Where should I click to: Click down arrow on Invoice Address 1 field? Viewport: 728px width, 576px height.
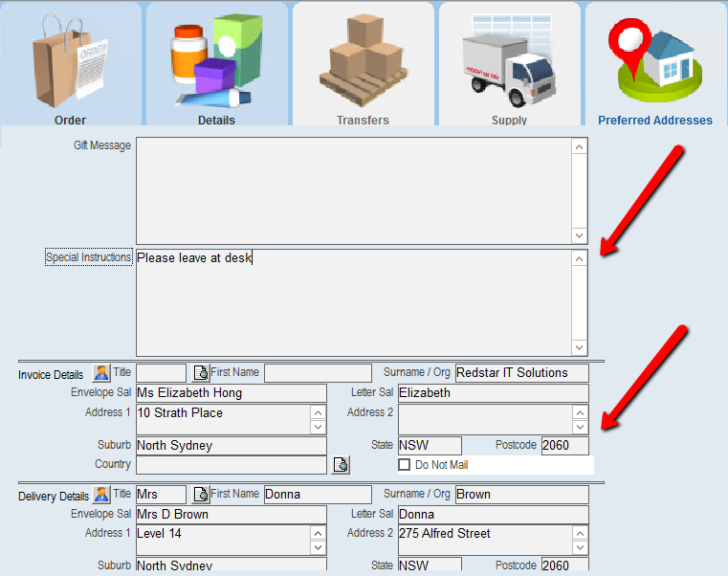click(x=319, y=427)
